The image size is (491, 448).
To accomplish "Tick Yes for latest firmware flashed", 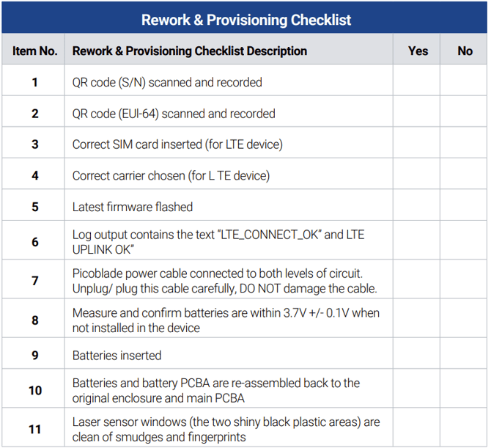I will click(x=416, y=207).
